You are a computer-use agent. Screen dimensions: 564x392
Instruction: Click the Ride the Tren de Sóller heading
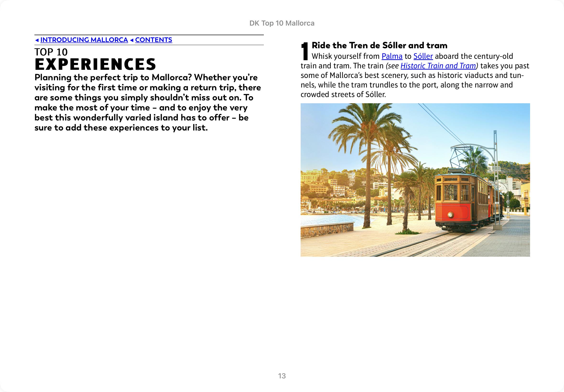pyautogui.click(x=379, y=45)
